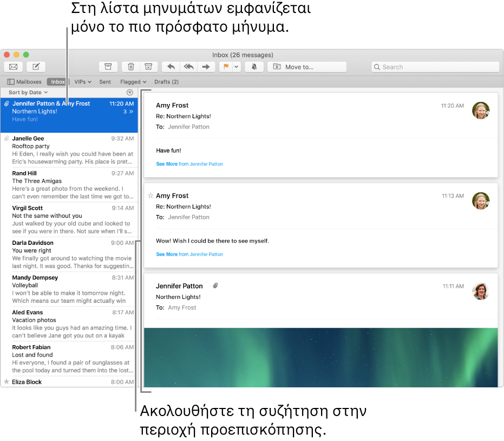Click attachment paperclip on Janelle Gee message
Viewport: 504px width, 441px height.
(x=6, y=138)
